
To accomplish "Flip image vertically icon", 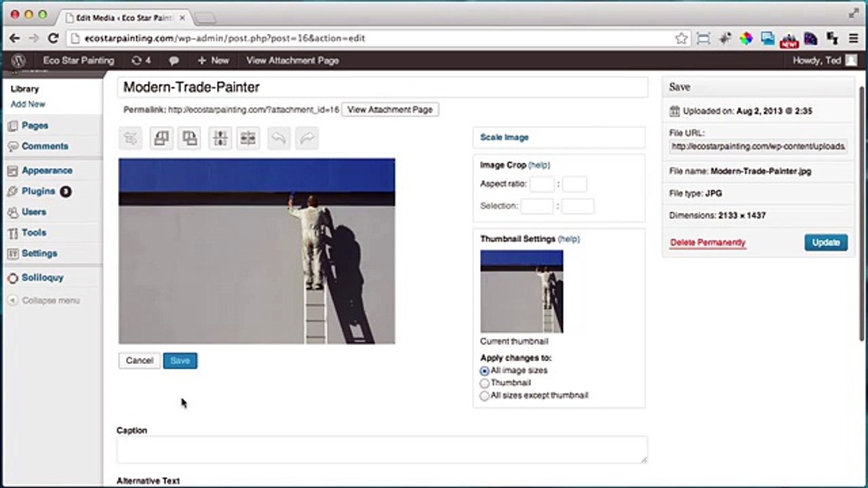I will (220, 138).
